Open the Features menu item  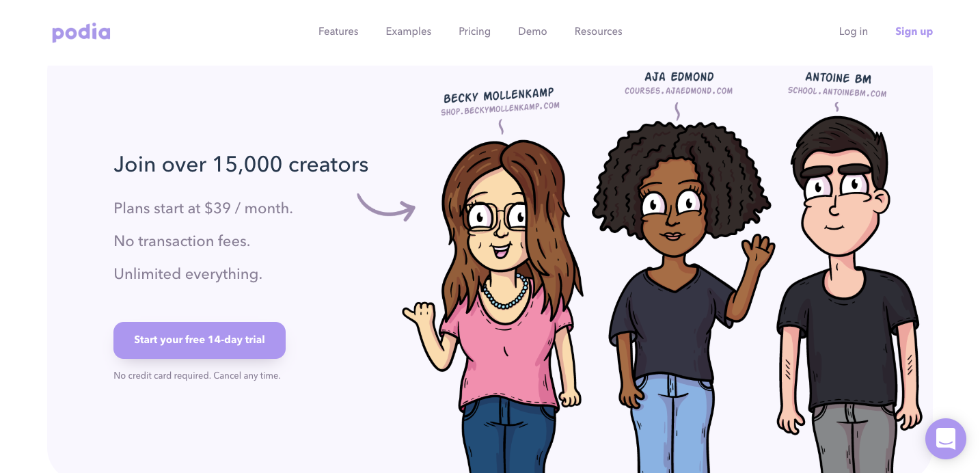(x=338, y=31)
